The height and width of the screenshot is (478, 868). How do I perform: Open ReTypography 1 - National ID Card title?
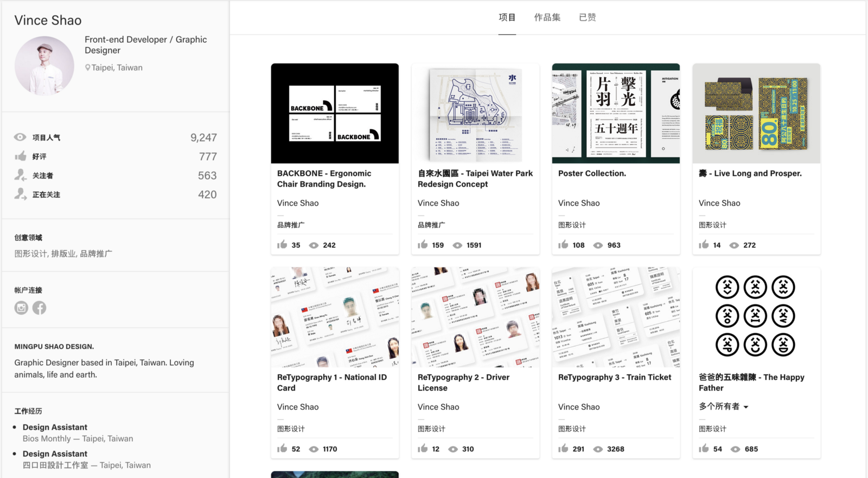332,383
